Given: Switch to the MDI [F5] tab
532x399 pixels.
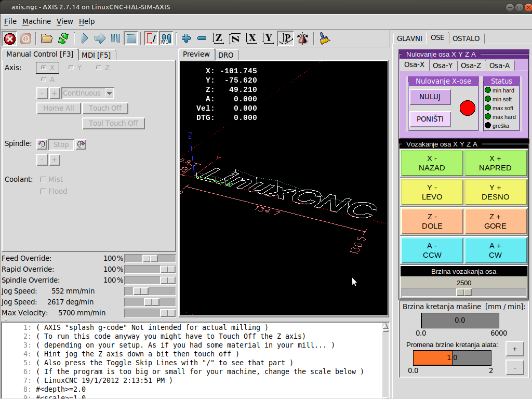Looking at the screenshot, I should [x=96, y=55].
